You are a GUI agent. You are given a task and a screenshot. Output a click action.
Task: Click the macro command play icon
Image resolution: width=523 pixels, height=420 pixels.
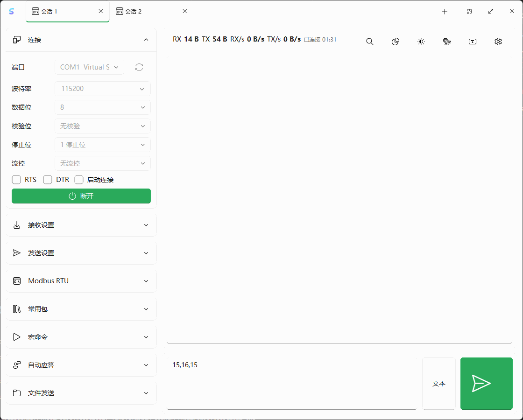[x=17, y=337]
